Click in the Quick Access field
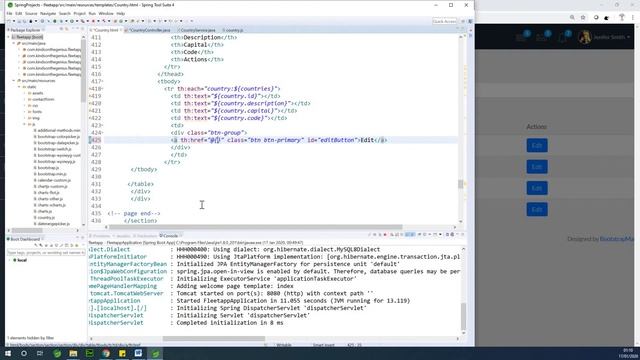640x360 pixels. click(x=444, y=21)
